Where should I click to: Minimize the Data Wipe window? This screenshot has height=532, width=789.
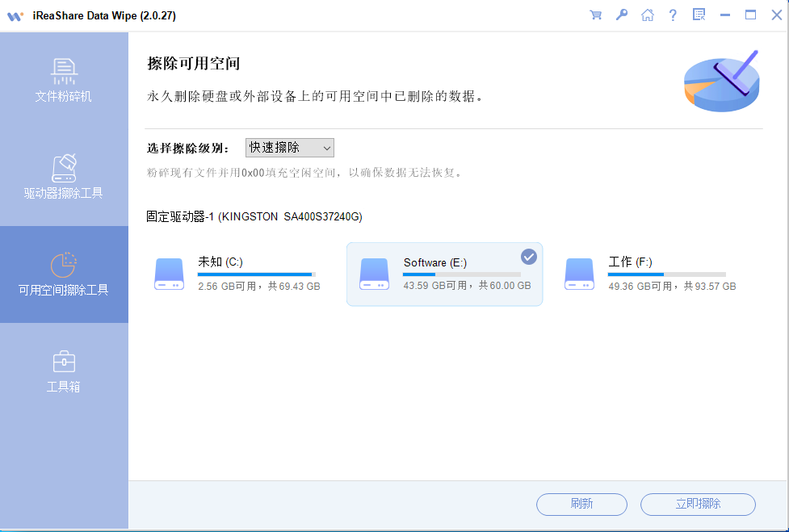point(725,15)
